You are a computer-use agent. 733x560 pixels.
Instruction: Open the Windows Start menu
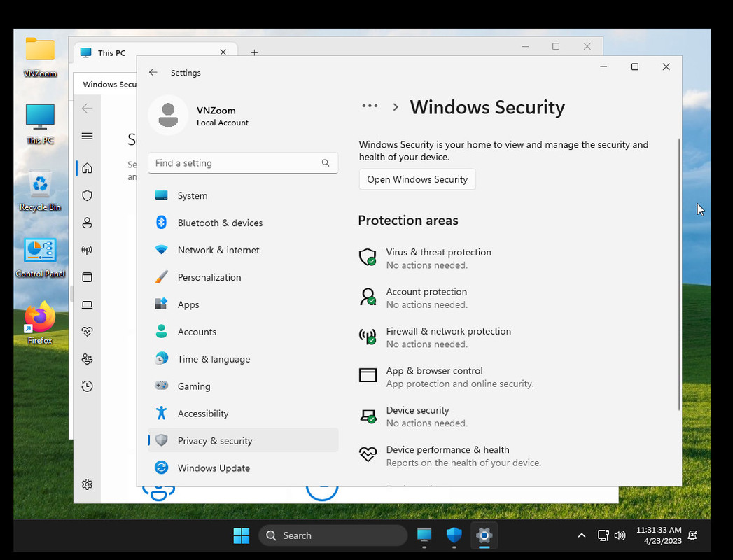(242, 535)
